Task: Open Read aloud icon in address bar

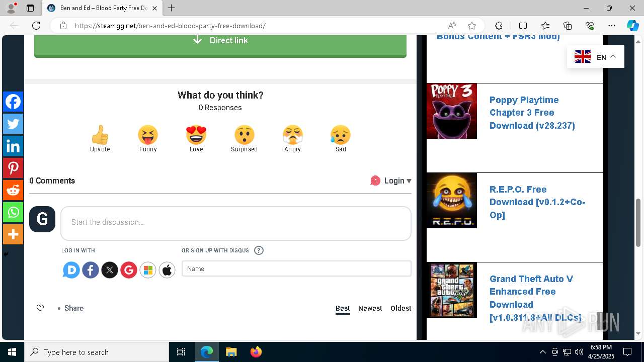Action: click(x=452, y=26)
